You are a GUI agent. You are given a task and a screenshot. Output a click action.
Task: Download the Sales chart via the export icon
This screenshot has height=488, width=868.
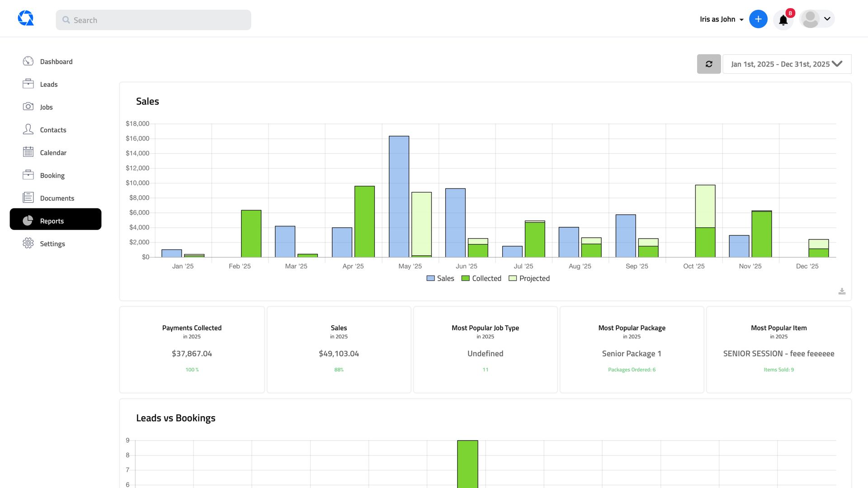tap(841, 291)
